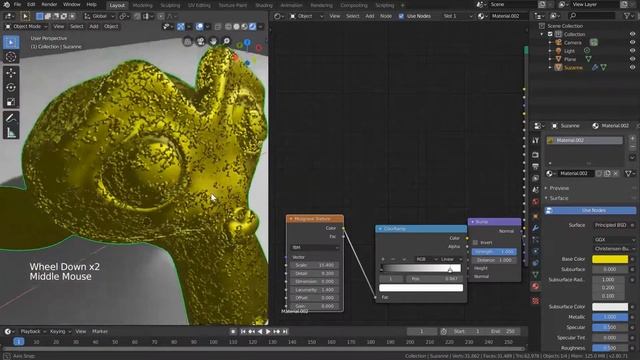Open Output properties tab
The width and height of the screenshot is (640, 360).
(x=535, y=167)
